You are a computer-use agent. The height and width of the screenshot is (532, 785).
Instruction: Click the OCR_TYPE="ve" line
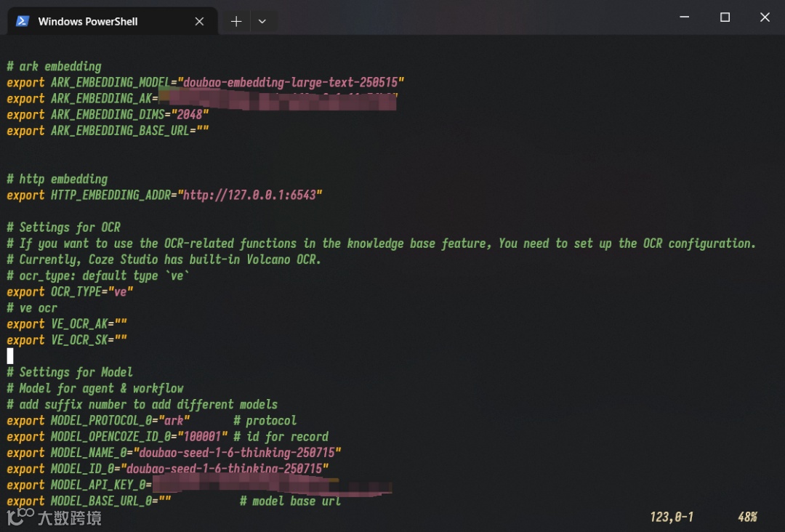coord(70,291)
